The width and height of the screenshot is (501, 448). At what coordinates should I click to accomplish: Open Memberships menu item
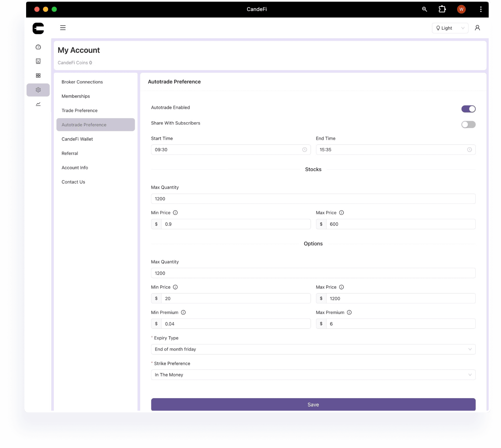click(95, 96)
